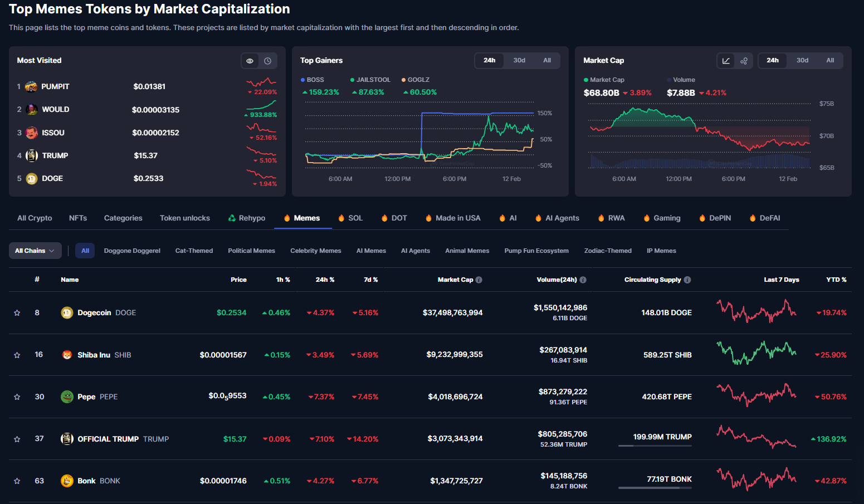This screenshot has height=504, width=864.
Task: Toggle the eye view in Most Visited
Action: [x=250, y=61]
